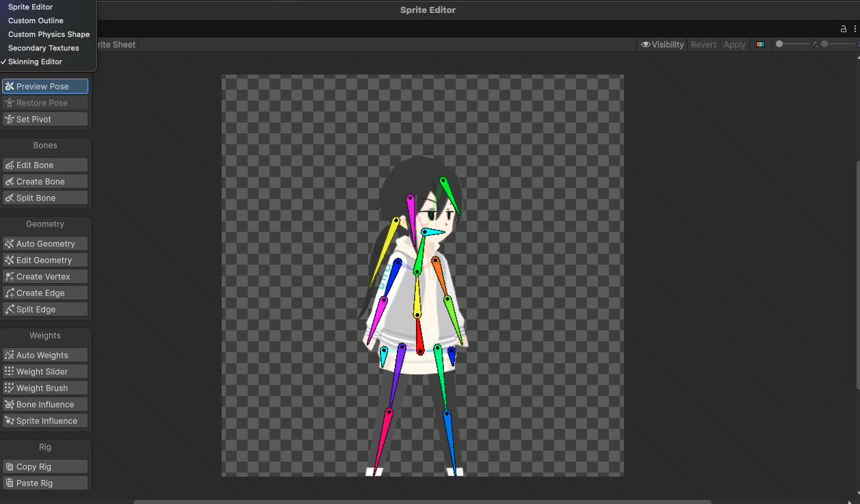Screen dimensions: 860x504
Task: Open the three-dot window options menu
Action: click(x=855, y=29)
